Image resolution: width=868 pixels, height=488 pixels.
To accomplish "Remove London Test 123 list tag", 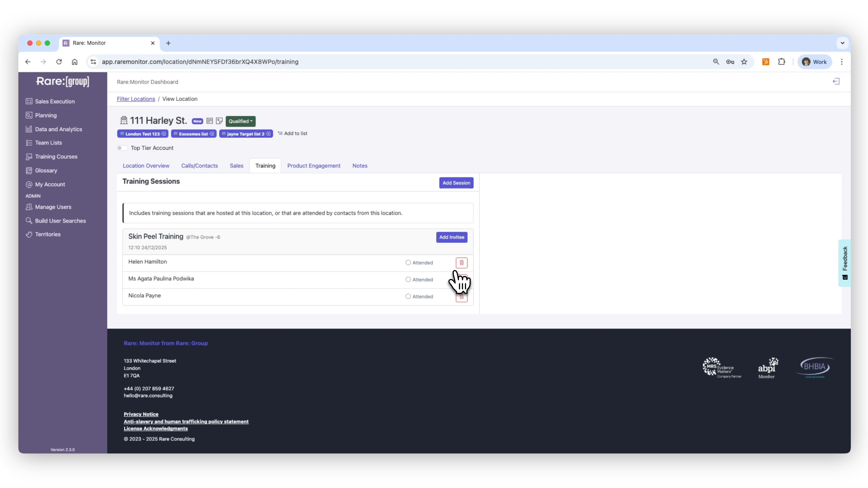I will coord(164,134).
